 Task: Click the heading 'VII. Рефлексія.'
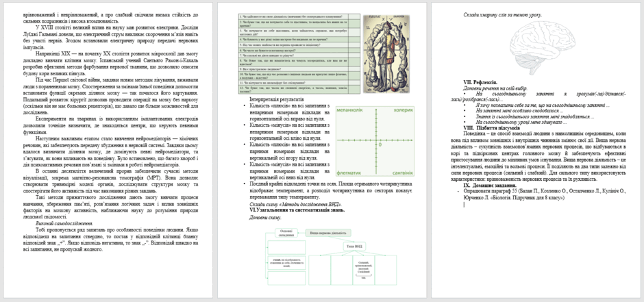(480, 82)
